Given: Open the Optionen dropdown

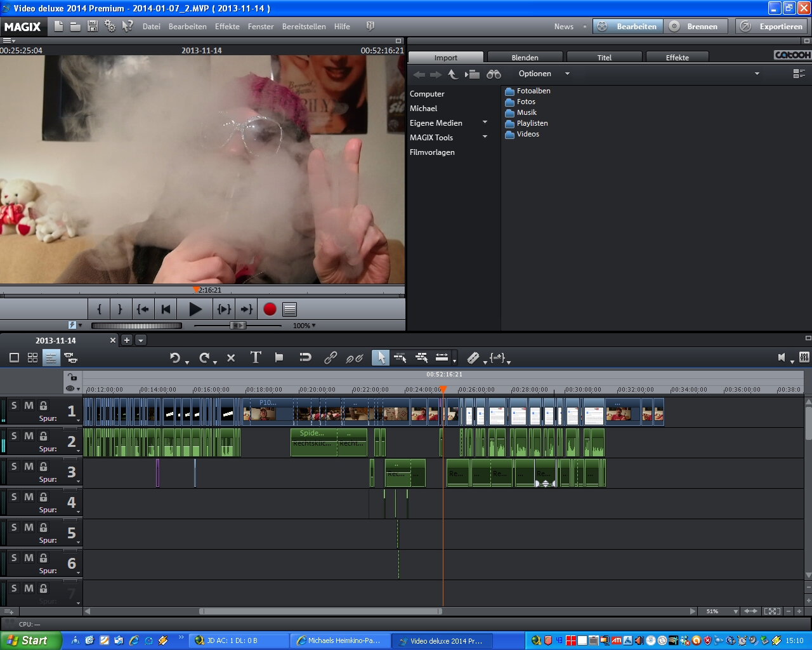Looking at the screenshot, I should coord(544,74).
